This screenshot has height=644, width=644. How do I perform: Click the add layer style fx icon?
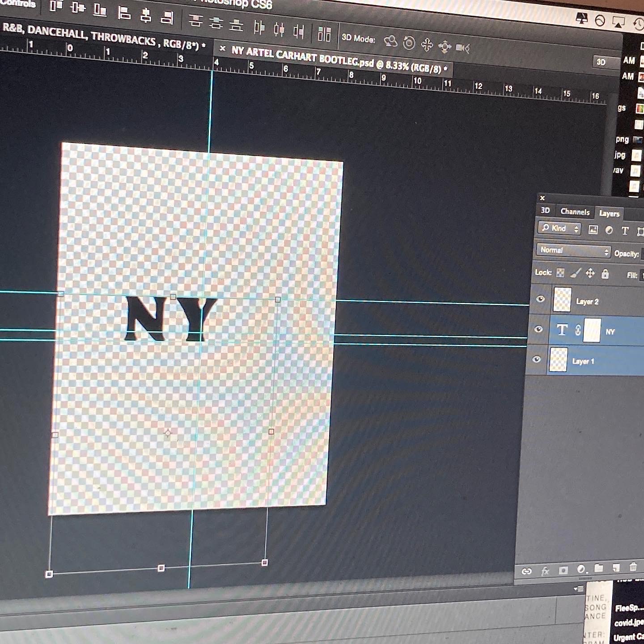click(545, 571)
